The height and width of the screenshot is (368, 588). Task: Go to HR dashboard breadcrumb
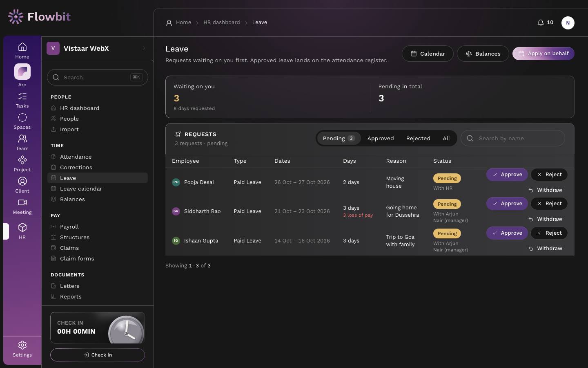(222, 22)
